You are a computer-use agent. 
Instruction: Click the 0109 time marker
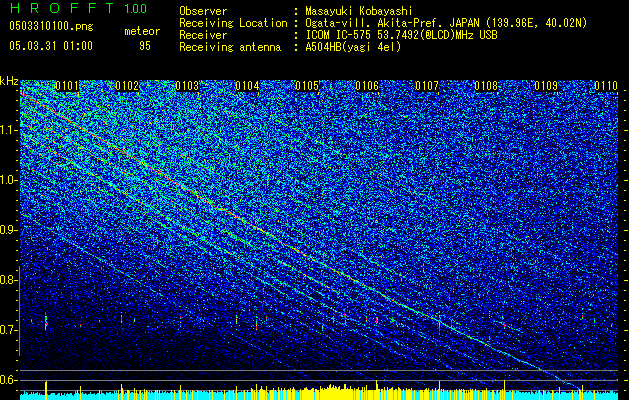coord(546,86)
